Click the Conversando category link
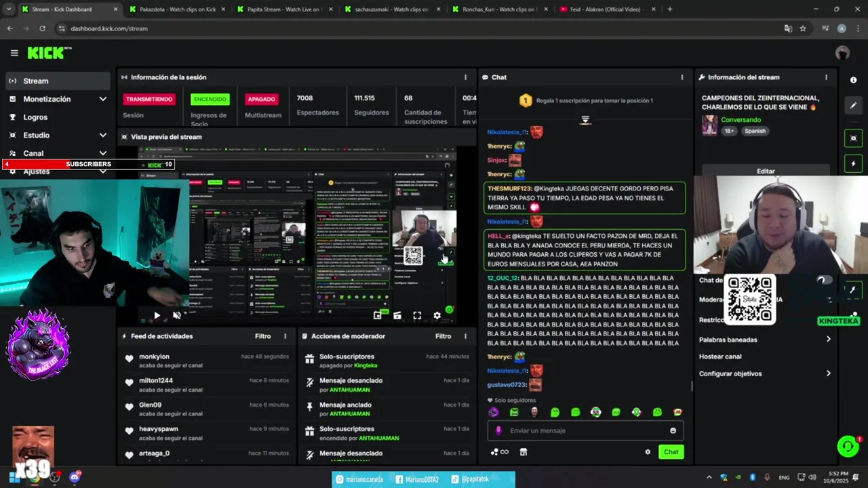Viewport: 868px width, 488px height. (x=741, y=120)
